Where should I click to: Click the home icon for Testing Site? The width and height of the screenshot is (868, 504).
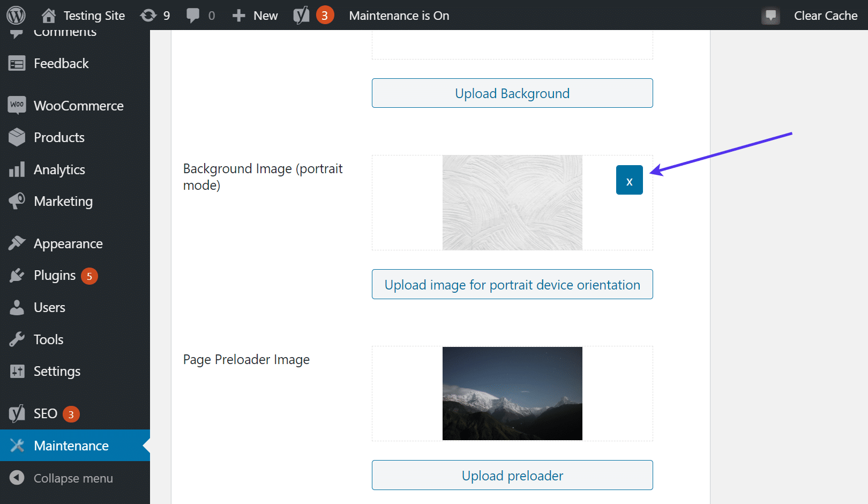click(49, 16)
